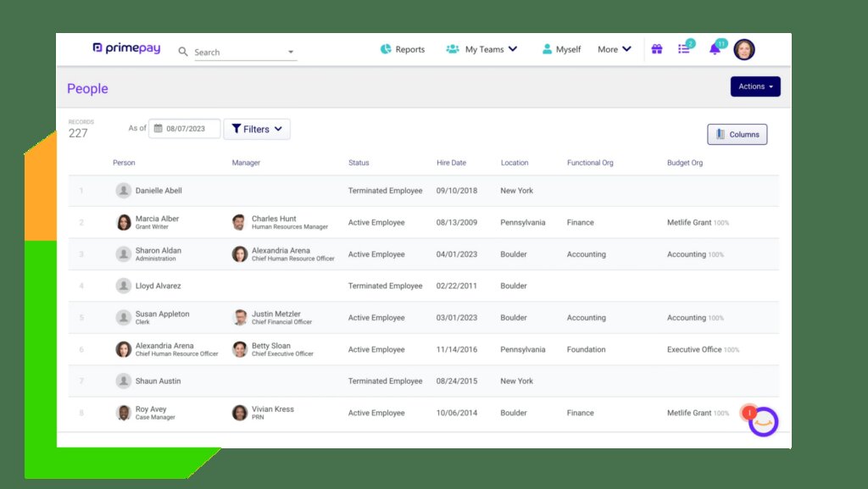Open the More dropdown menu

pos(615,49)
